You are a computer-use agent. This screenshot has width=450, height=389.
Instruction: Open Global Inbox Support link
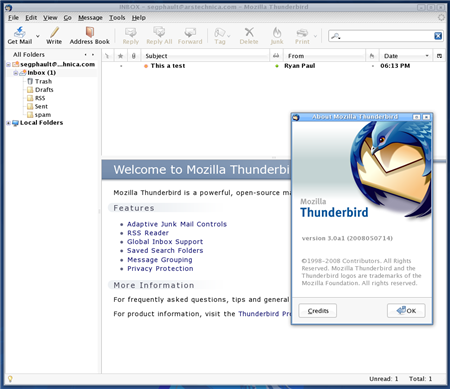tap(165, 242)
